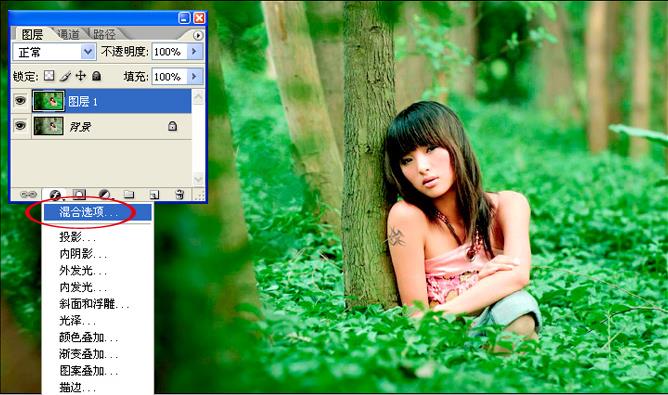
Task: Switch to the 图层 tab
Action: pyautogui.click(x=32, y=34)
